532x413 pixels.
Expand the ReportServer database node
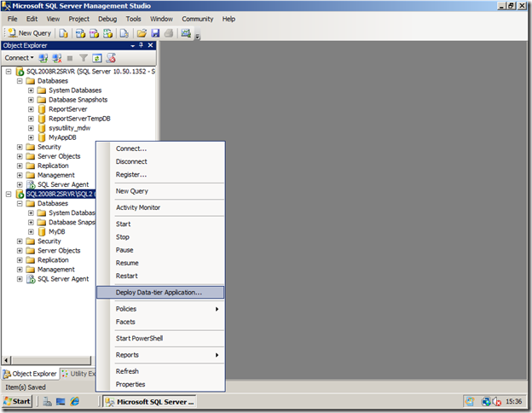click(31, 109)
